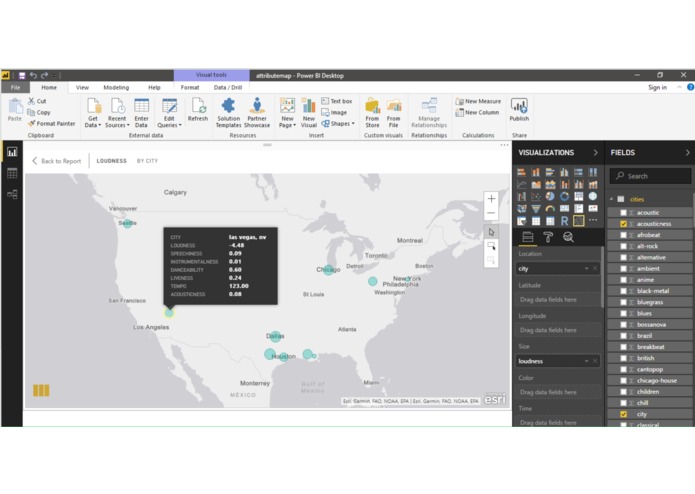Image resolution: width=695 pixels, height=494 pixels.
Task: Insert a Text box
Action: coord(337,101)
